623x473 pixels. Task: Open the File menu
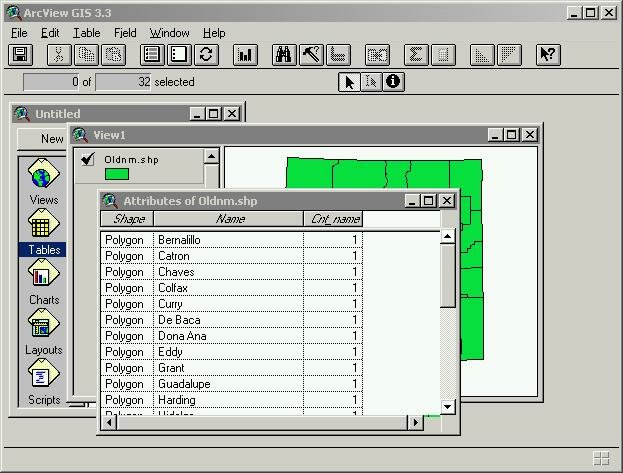19,33
